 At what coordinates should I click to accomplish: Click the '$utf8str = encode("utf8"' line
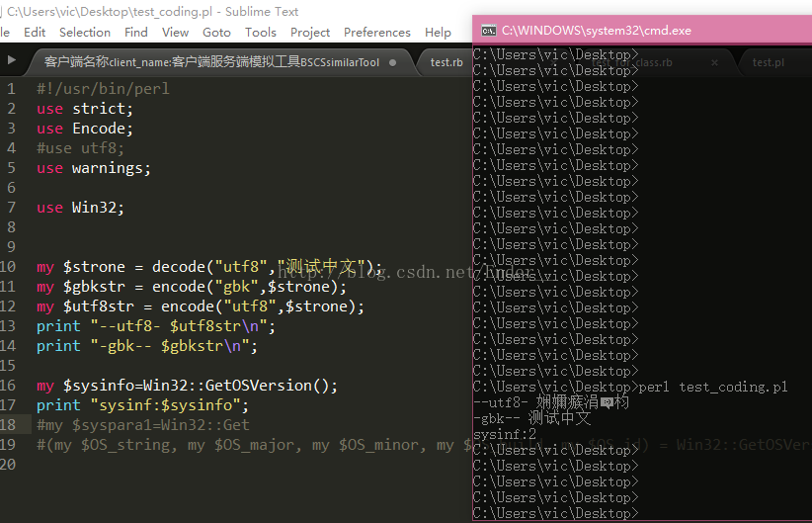click(201, 306)
